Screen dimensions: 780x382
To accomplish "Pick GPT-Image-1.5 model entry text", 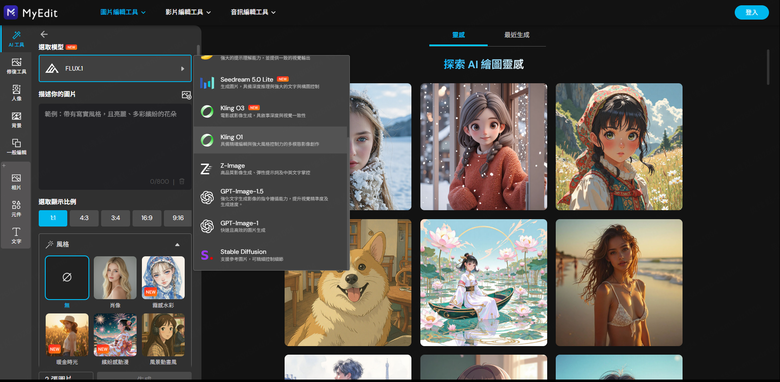I will [242, 191].
